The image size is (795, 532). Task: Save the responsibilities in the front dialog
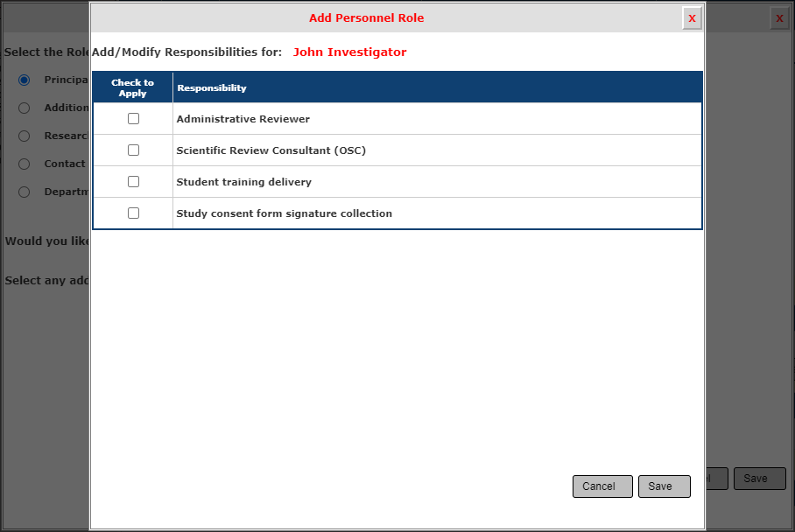pyautogui.click(x=665, y=486)
